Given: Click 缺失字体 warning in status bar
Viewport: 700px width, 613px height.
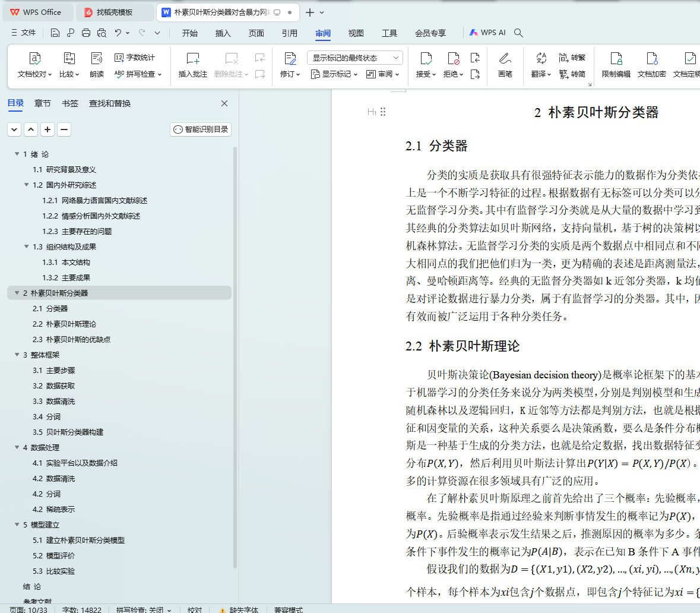Looking at the screenshot, I should pyautogui.click(x=239, y=609).
